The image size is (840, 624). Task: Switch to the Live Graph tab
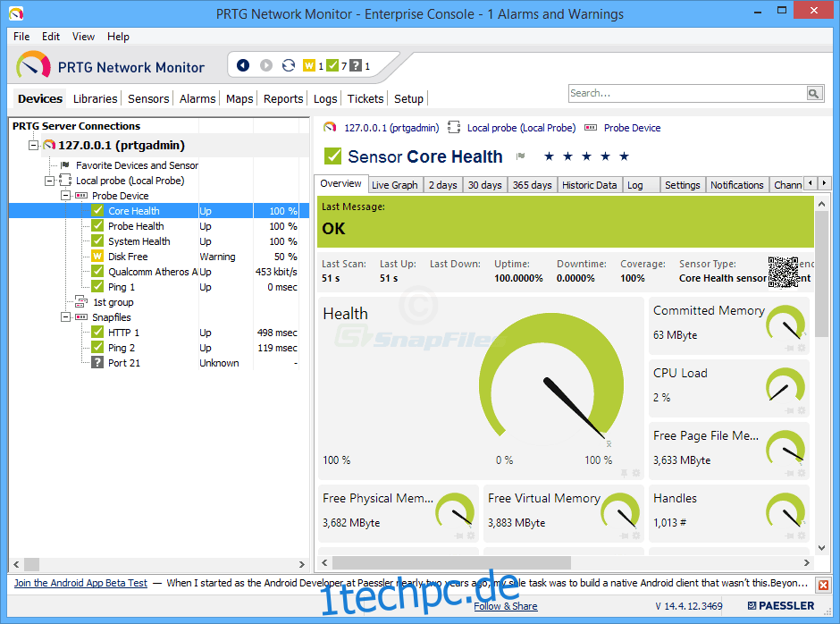pos(395,185)
